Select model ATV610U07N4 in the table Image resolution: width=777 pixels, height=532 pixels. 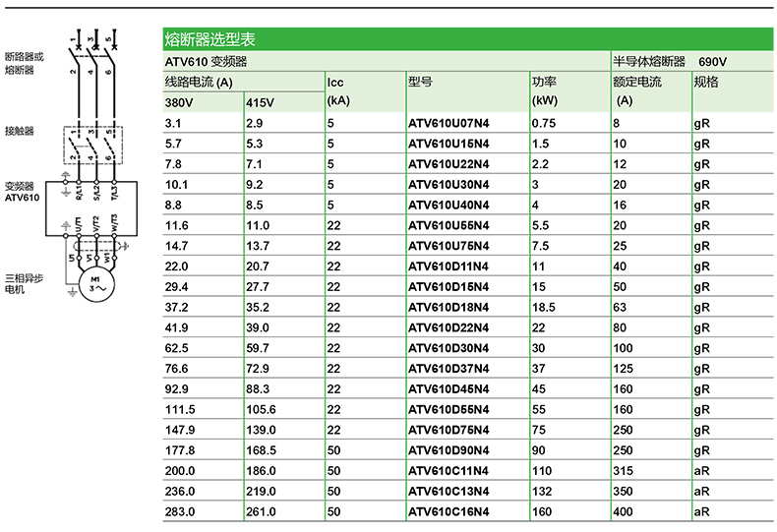point(448,124)
